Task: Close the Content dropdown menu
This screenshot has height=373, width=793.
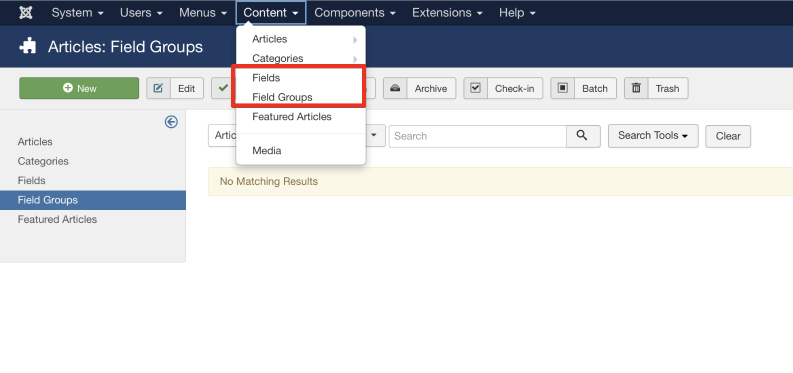Action: (271, 13)
